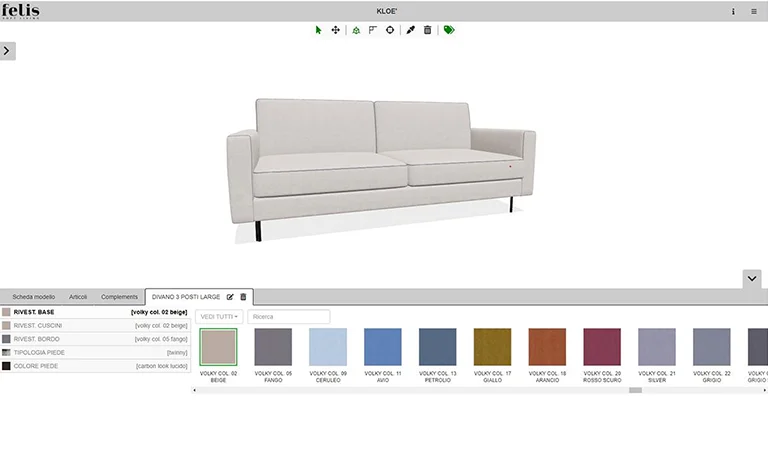
Task: Click the felis logo
Action: click(x=21, y=11)
